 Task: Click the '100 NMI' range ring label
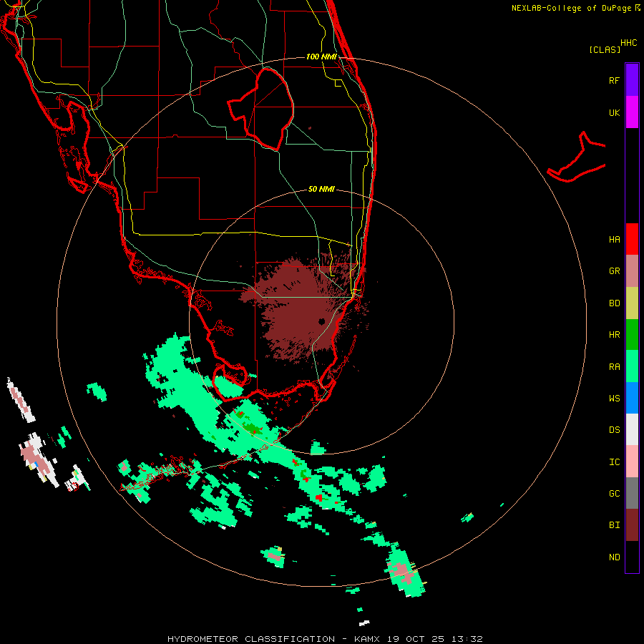(x=321, y=57)
